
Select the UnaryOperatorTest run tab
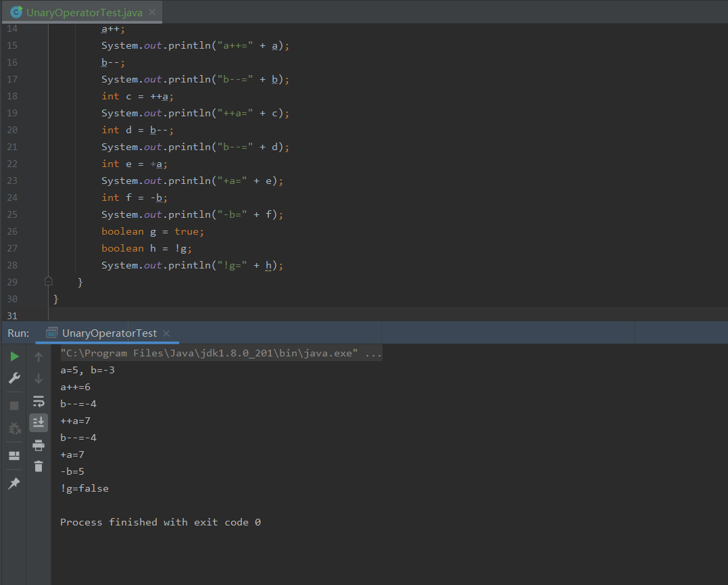click(109, 333)
